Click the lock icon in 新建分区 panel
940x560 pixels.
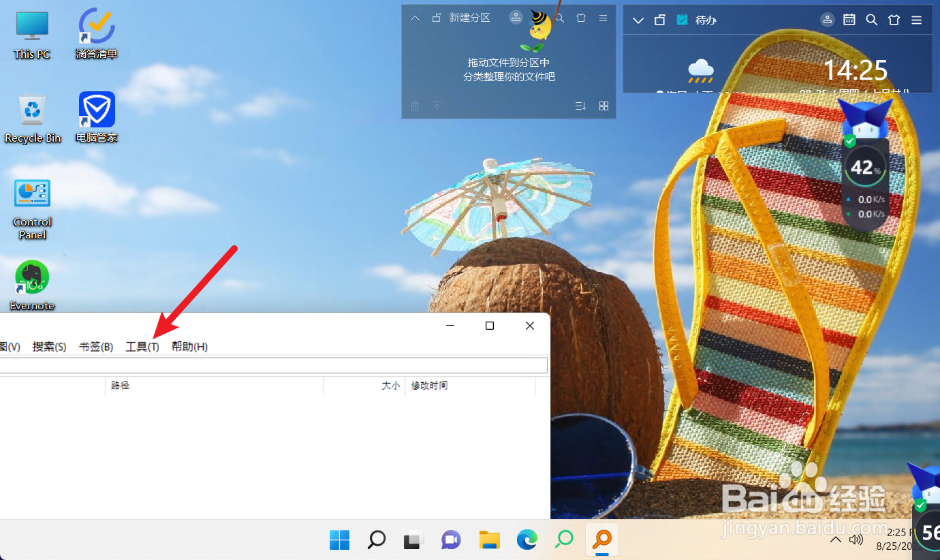(437, 18)
